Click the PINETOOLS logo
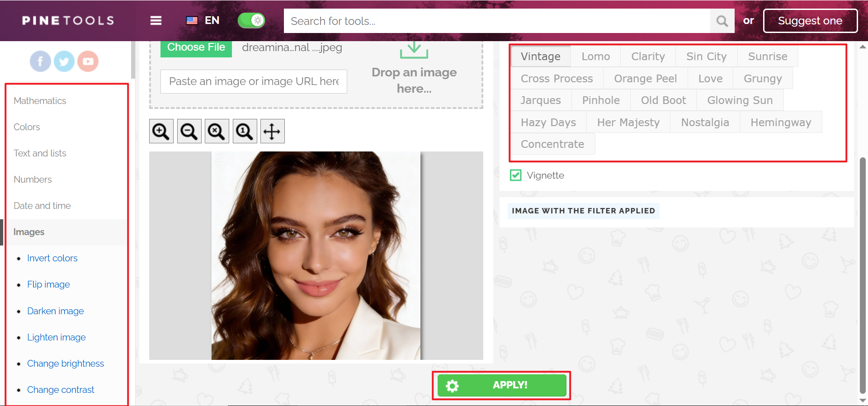 [68, 20]
